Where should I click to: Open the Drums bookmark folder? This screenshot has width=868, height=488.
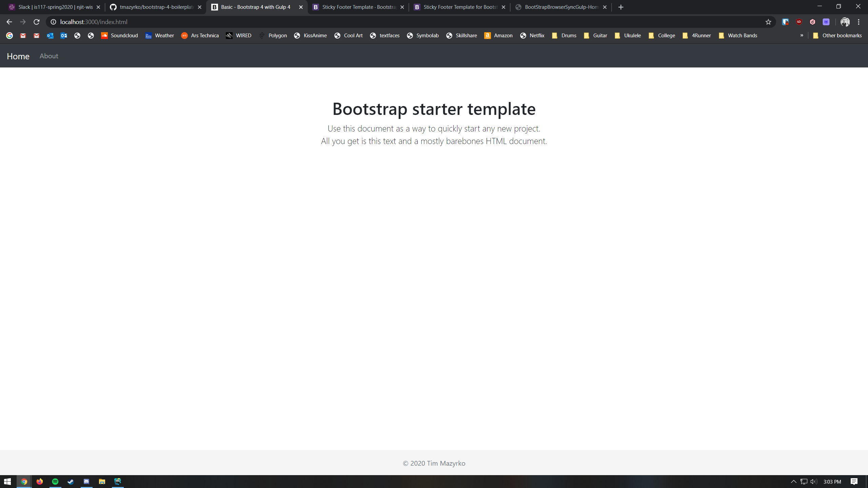[564, 36]
